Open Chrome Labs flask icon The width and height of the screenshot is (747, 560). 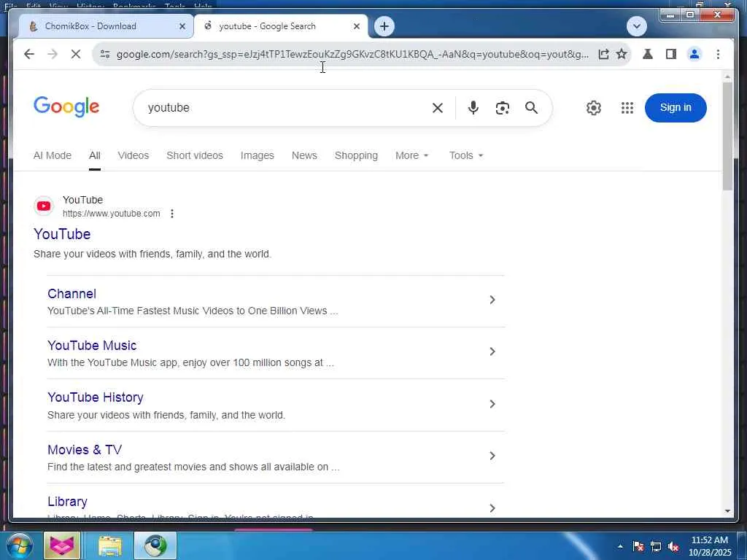tap(648, 54)
